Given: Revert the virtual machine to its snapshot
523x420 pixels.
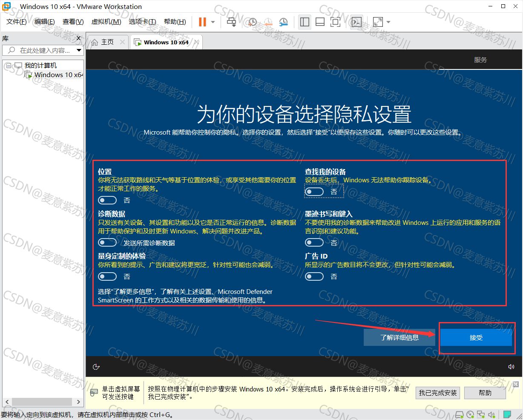Looking at the screenshot, I should pyautogui.click(x=268, y=22).
